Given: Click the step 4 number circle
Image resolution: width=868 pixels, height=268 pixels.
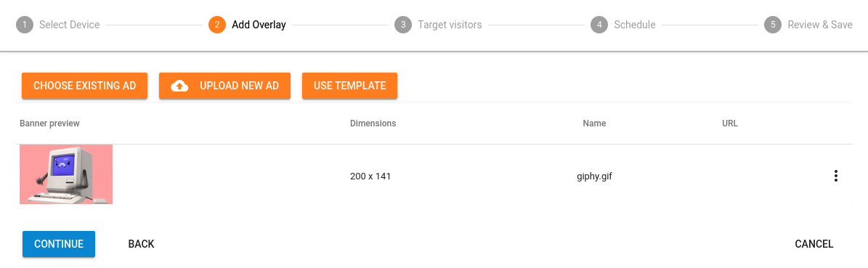Looking at the screenshot, I should tap(599, 25).
